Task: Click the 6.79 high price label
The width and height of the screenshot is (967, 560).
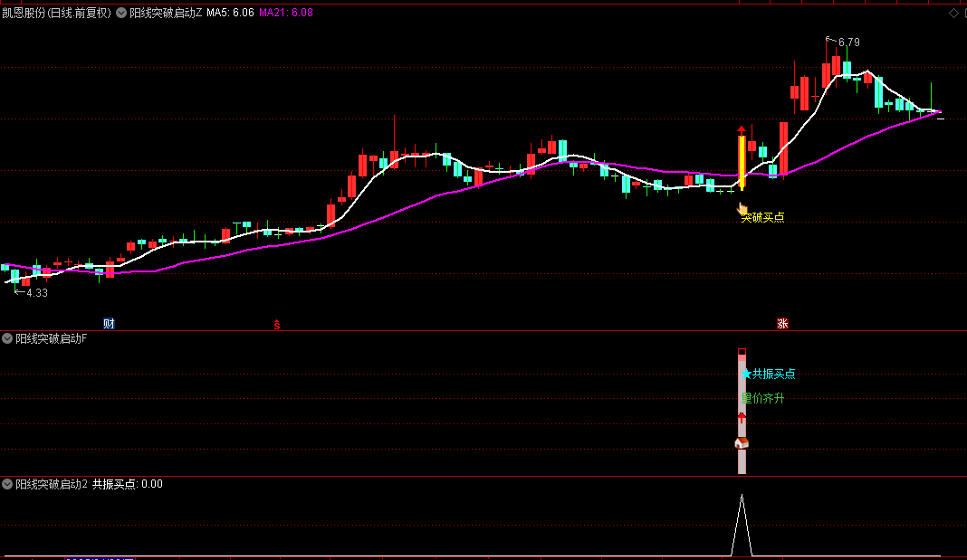Action: coord(849,43)
